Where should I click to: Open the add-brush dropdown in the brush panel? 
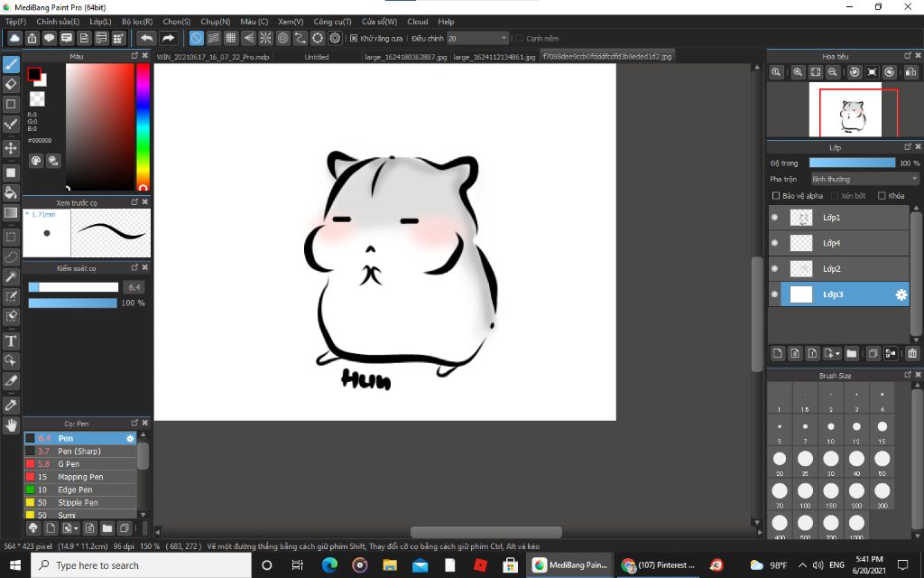tap(71, 527)
